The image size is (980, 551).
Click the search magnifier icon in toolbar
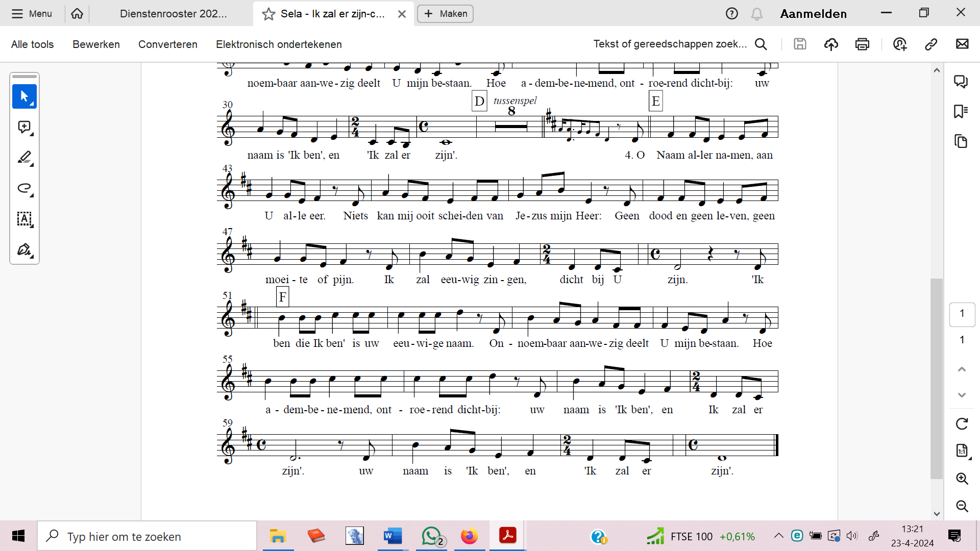click(x=761, y=44)
